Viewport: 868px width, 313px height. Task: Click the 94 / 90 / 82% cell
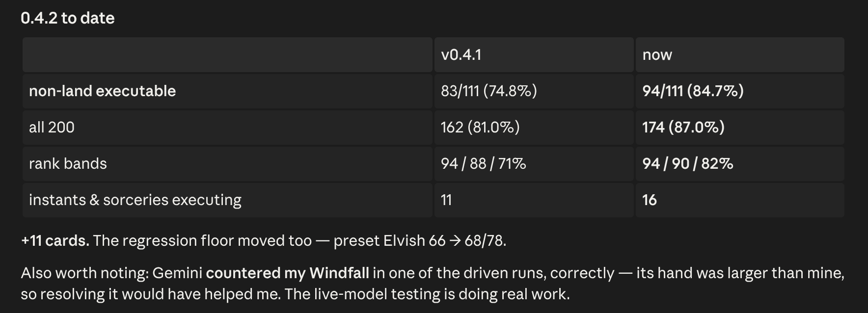pos(740,163)
